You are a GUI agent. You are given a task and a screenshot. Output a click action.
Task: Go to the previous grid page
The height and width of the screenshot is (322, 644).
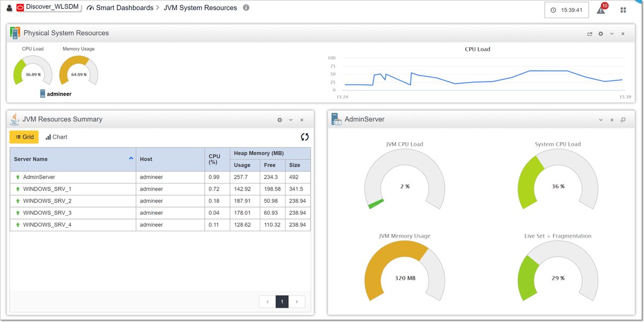(x=267, y=302)
